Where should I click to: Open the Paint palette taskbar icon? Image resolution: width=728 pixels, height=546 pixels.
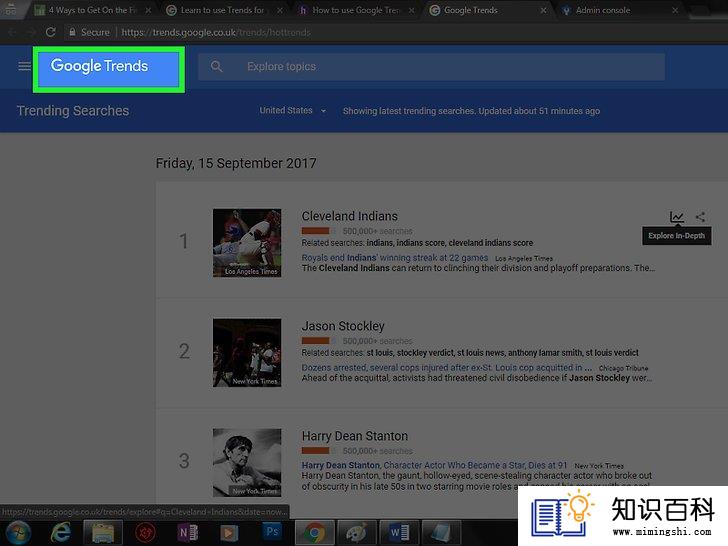(x=356, y=533)
